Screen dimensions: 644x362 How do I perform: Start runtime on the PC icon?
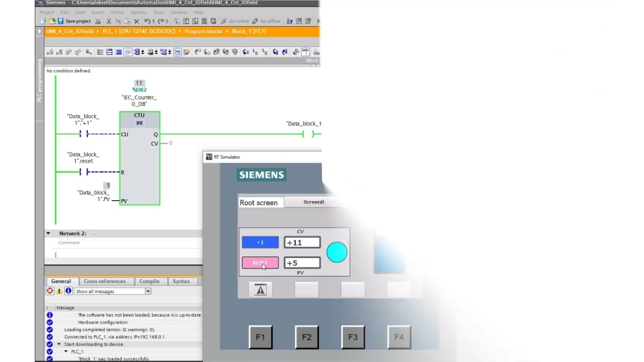[x=213, y=21]
